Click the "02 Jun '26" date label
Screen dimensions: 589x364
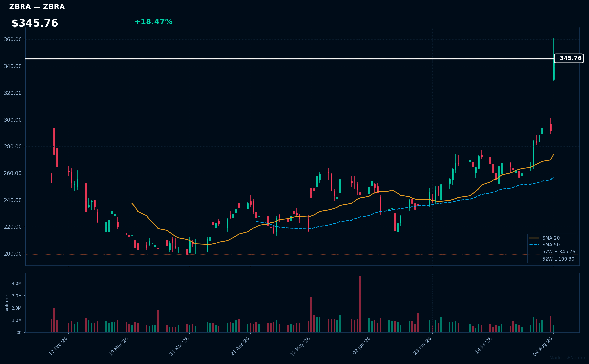click(361, 346)
